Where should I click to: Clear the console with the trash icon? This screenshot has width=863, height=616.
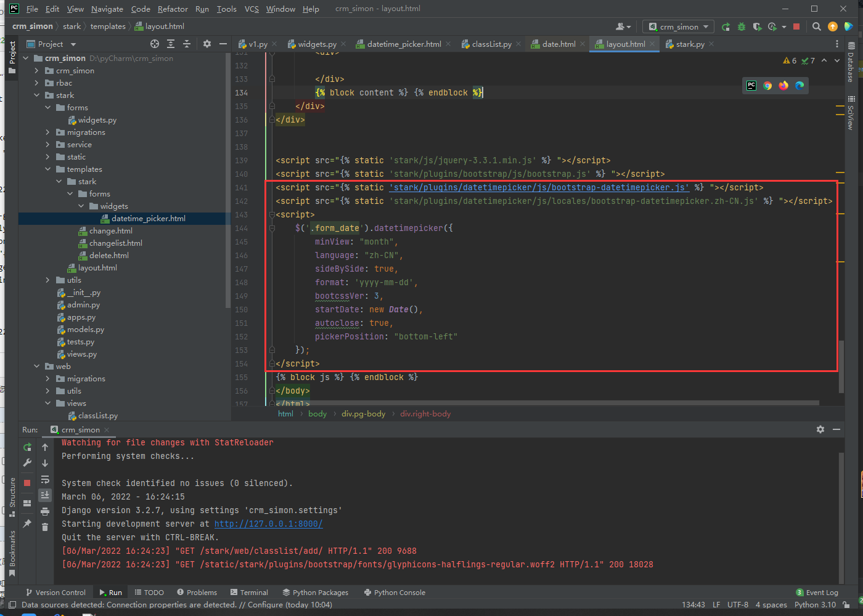[45, 527]
